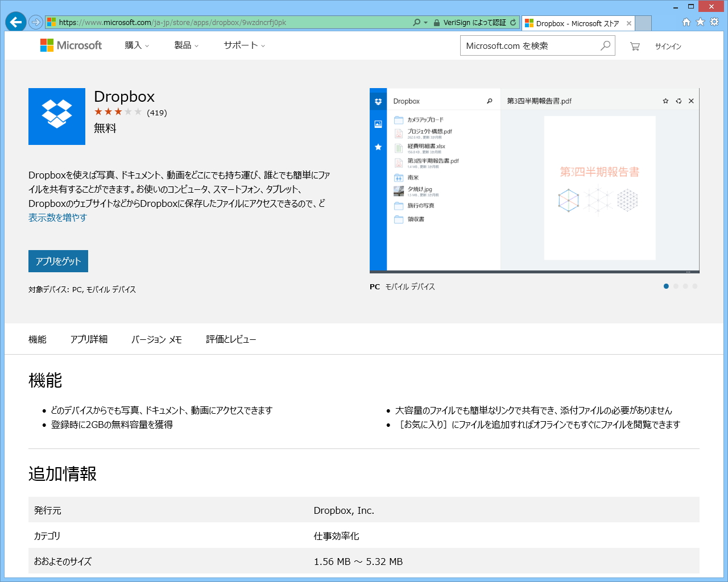Click the (419) review count
Image resolution: width=728 pixels, height=582 pixels.
pos(157,113)
